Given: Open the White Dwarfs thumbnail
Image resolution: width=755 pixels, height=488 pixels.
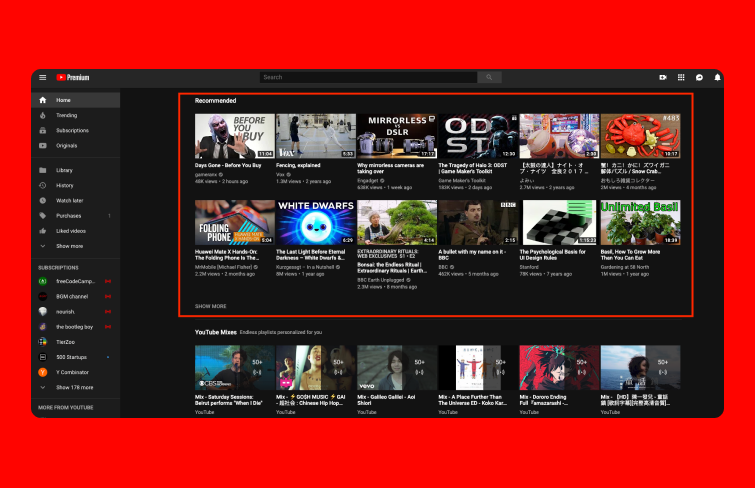Looking at the screenshot, I should coord(316,223).
